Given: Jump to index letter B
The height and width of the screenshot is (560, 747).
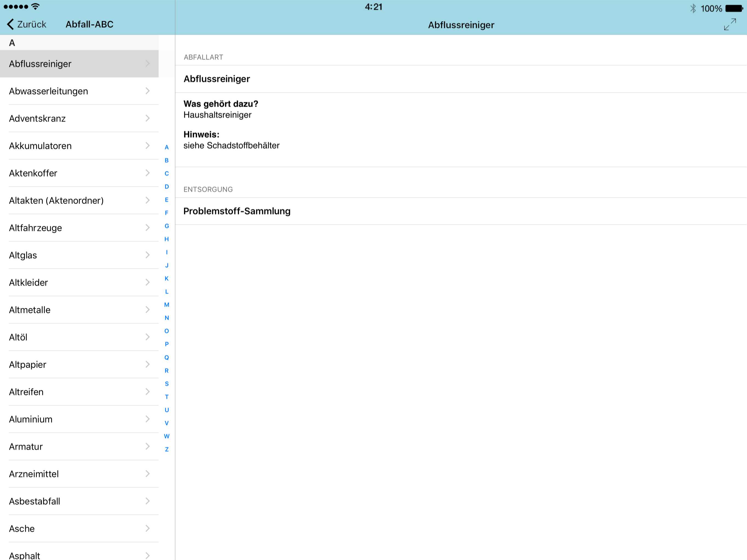Looking at the screenshot, I should pos(167,161).
